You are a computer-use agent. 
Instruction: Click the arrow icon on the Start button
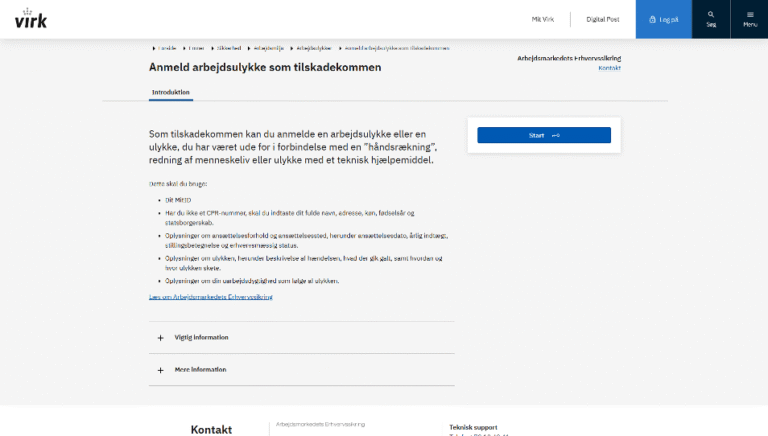[x=555, y=135]
